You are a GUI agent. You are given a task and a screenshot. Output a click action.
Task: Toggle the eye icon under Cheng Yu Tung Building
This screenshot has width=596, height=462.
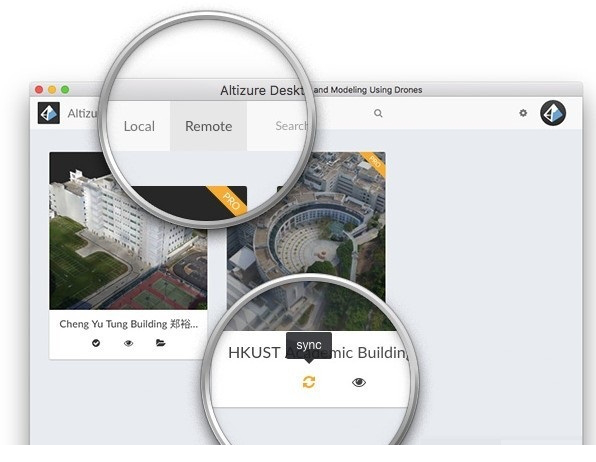coord(128,343)
